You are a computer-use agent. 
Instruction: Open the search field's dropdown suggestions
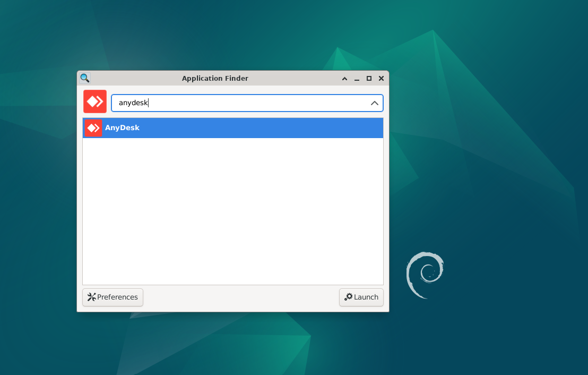375,103
